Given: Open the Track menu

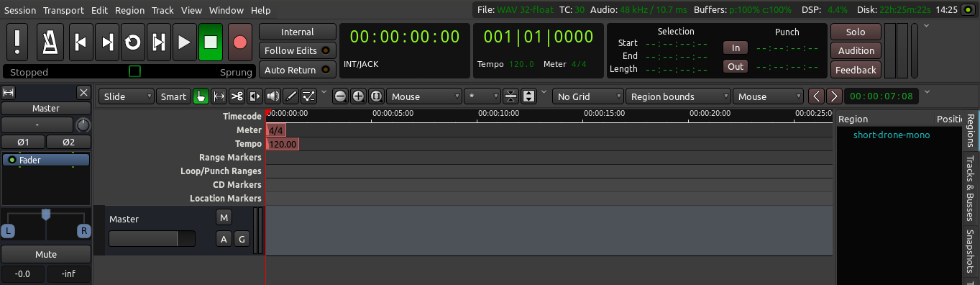Looking at the screenshot, I should (162, 10).
